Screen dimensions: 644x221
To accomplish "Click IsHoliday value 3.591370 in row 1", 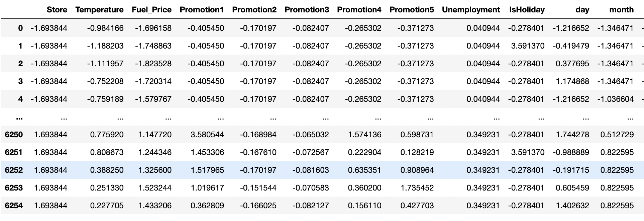I will coord(528,46).
